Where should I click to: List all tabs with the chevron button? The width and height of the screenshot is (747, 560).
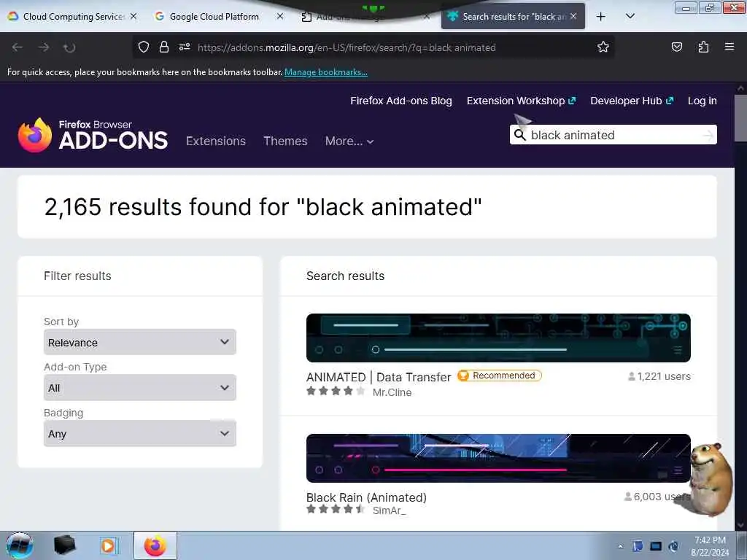(630, 17)
